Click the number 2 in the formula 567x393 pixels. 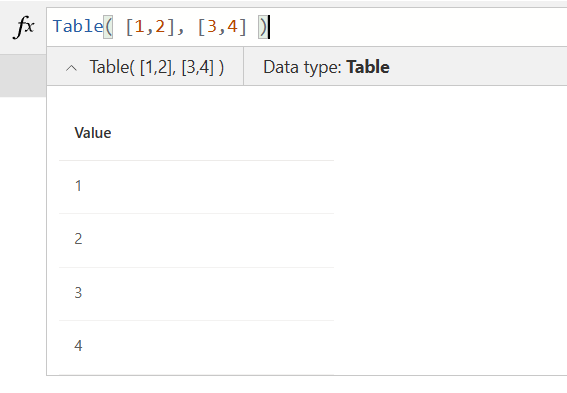pyautogui.click(x=160, y=27)
